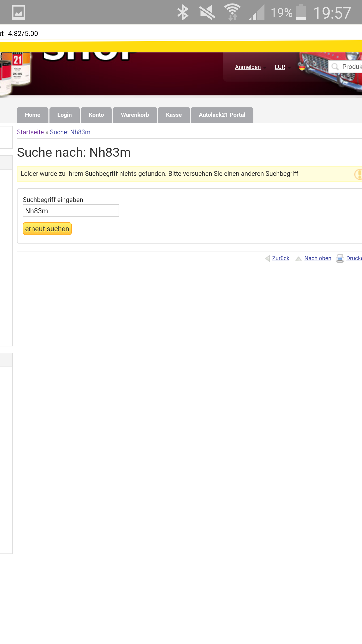
Task: Click the Startseite breadcrumb link
Action: click(x=30, y=132)
